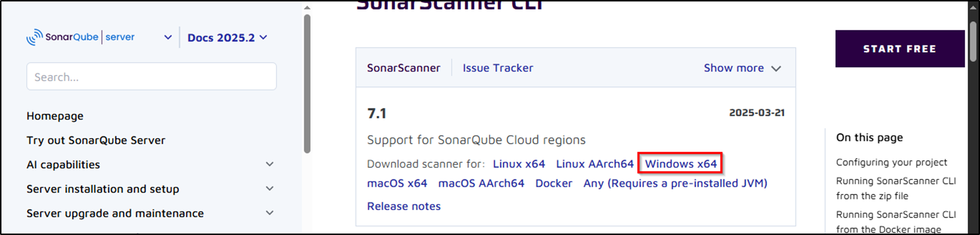Screen dimensions: 980x235
Task: Download scanner for Linux x64
Action: click(519, 164)
